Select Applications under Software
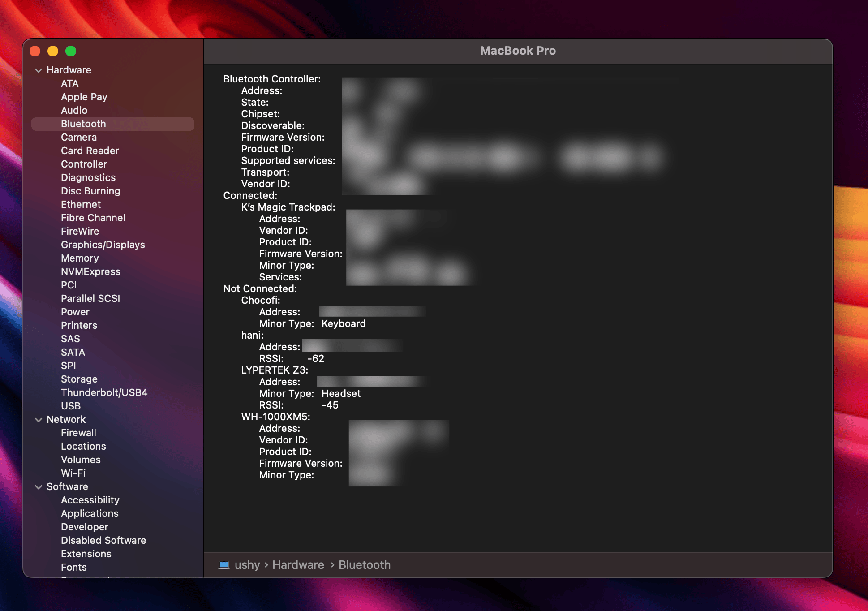This screenshot has width=868, height=611. [x=90, y=513]
